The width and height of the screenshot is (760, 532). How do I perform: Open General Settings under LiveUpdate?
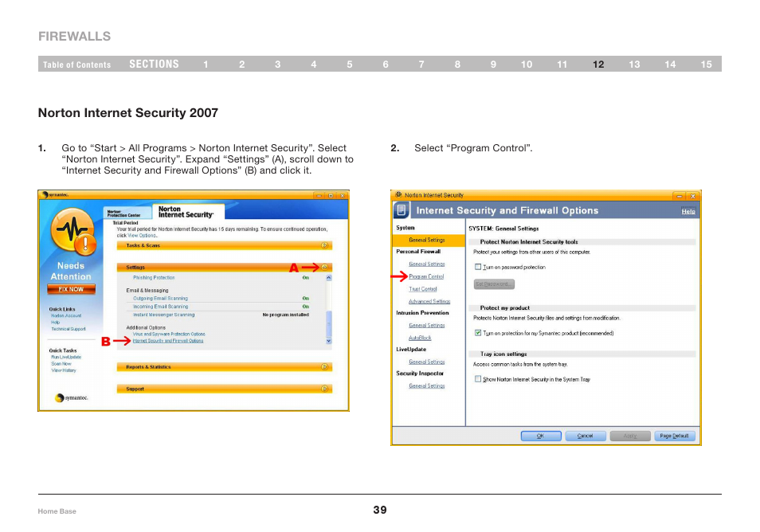[427, 362]
